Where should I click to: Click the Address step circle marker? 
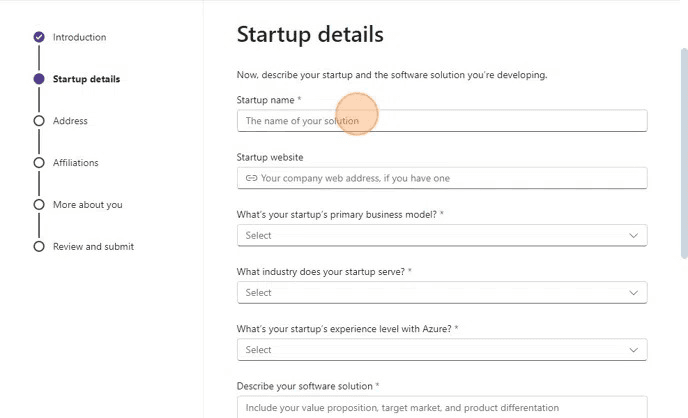pyautogui.click(x=39, y=121)
